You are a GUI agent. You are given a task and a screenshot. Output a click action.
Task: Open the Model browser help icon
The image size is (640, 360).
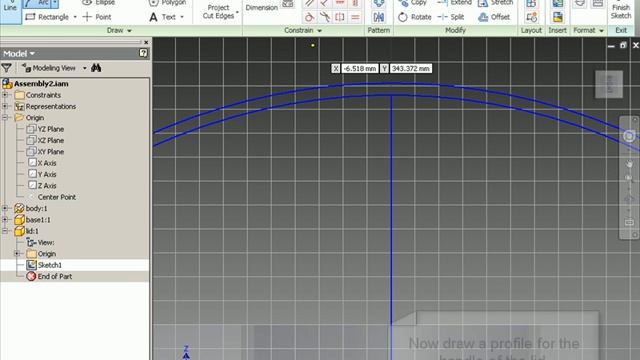[143, 53]
